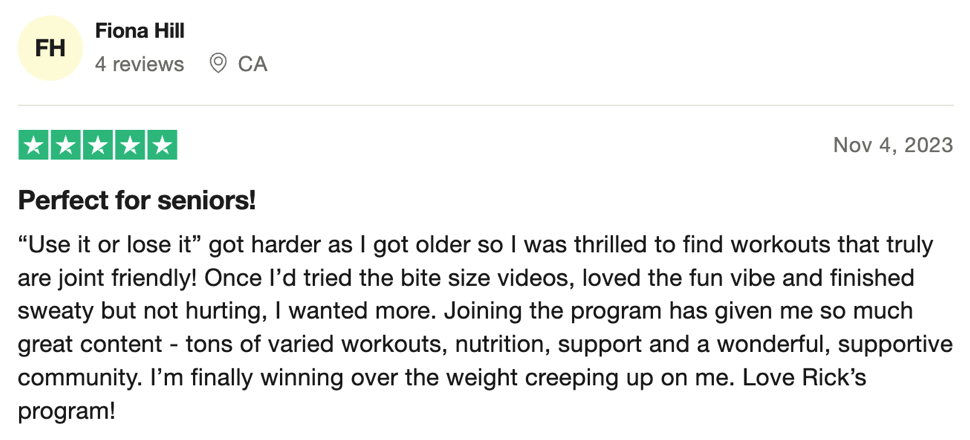The height and width of the screenshot is (440, 970).
Task: Click the location pin icon
Action: (x=218, y=64)
